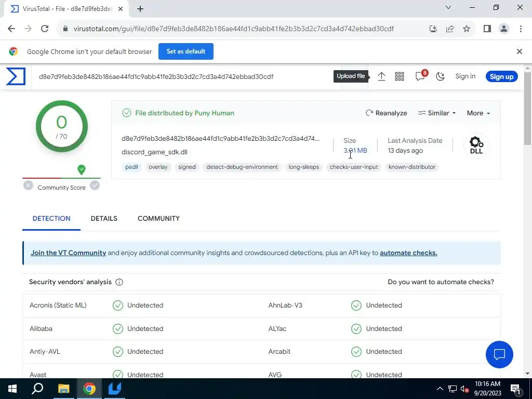The image size is (532, 399).
Task: Open Join the VT Community link
Action: [69, 253]
